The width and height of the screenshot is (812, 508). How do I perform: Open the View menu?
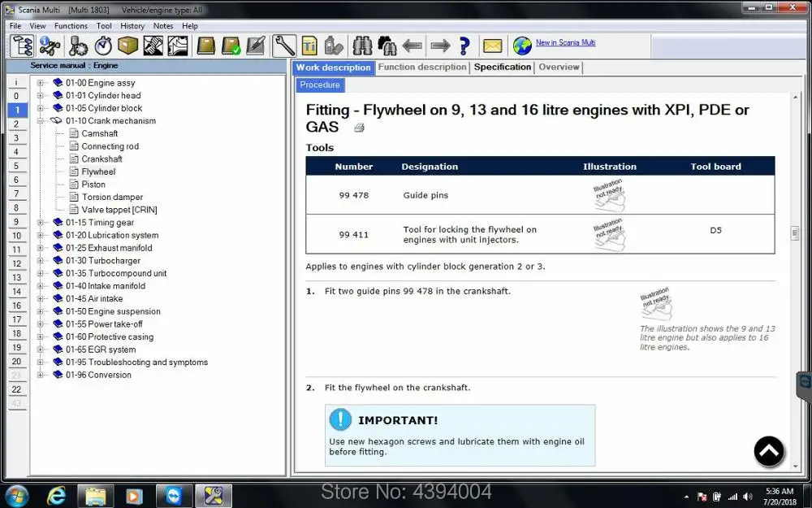(x=37, y=26)
